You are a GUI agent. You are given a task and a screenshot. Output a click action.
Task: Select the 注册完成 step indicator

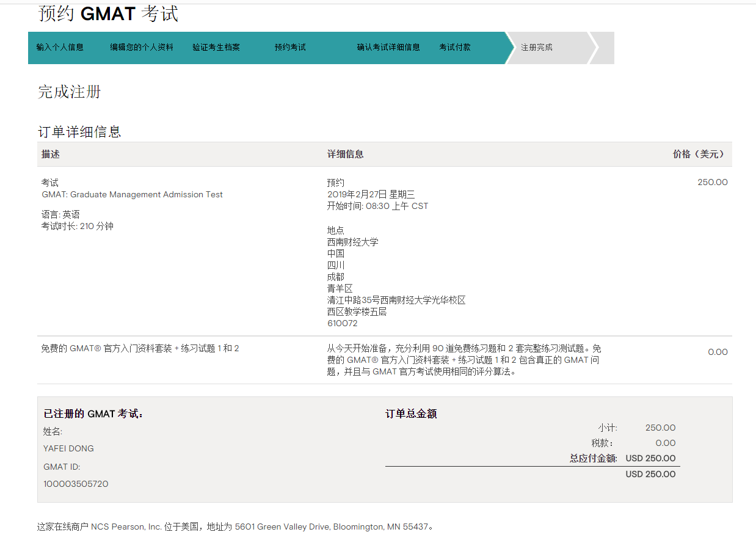point(537,46)
